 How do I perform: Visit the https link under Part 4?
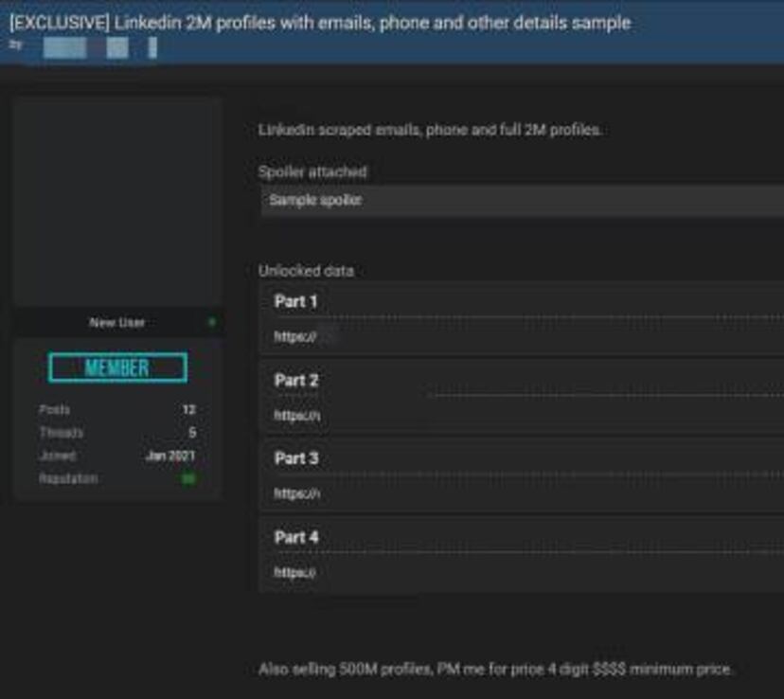[295, 572]
